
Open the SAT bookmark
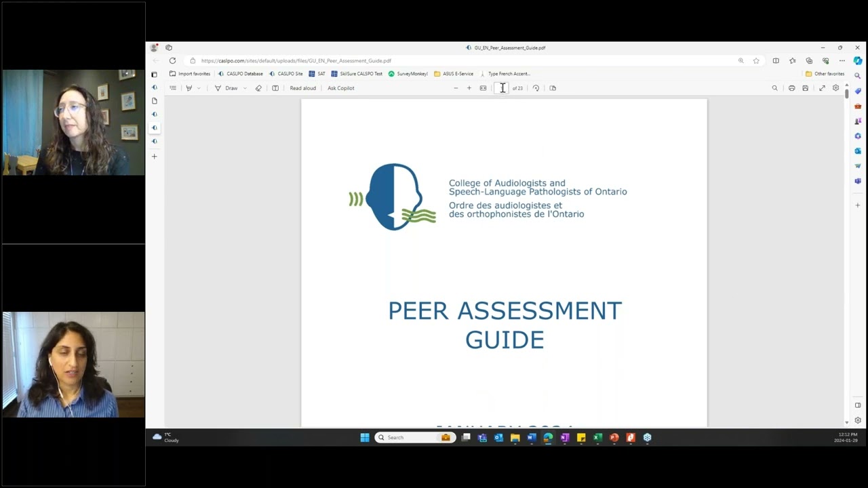[317, 74]
